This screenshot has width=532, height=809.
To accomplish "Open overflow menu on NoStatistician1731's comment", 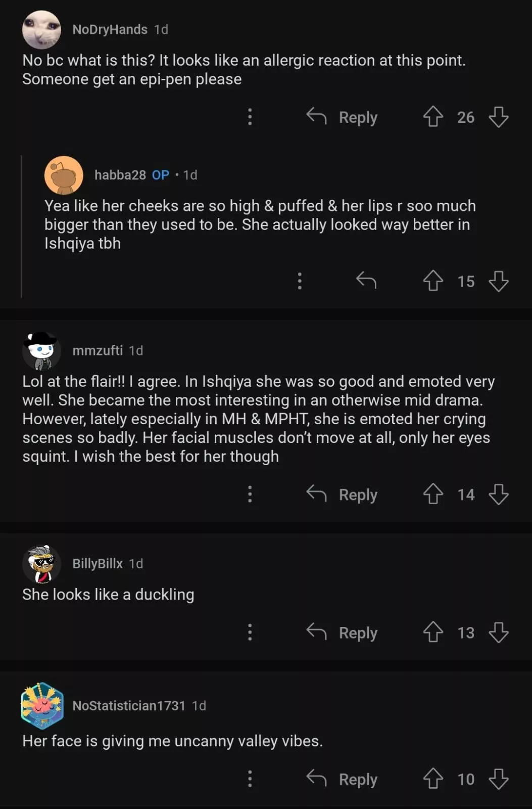I will pos(250,779).
